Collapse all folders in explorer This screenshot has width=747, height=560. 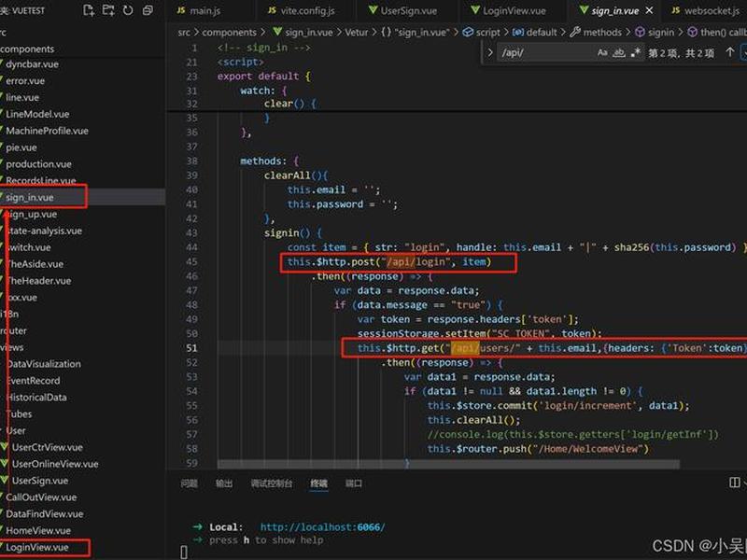pyautogui.click(x=148, y=10)
